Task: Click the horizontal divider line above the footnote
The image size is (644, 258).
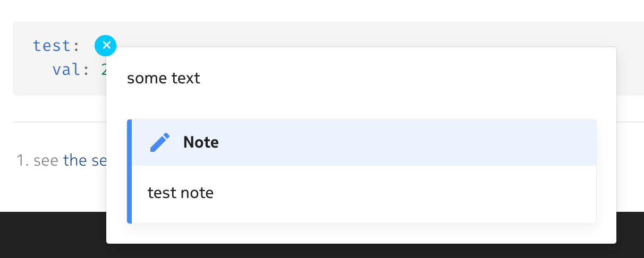Action: [x=58, y=122]
